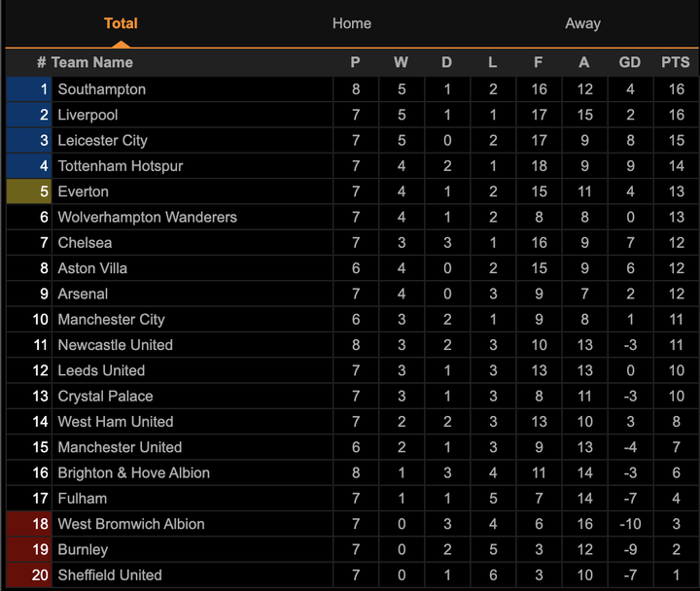Click Chelsea's points value 12
The image size is (700, 591).
[676, 243]
